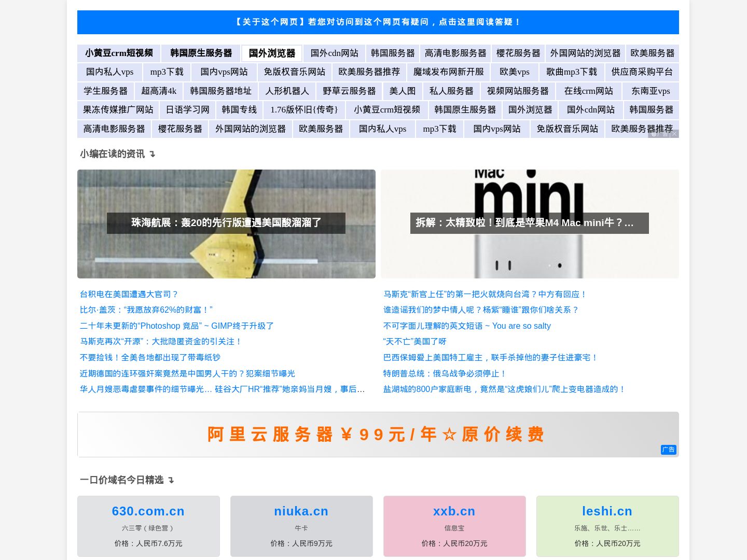Open the 全美各地带毒纸钞 article
The width and height of the screenshot is (747, 560).
point(150,358)
